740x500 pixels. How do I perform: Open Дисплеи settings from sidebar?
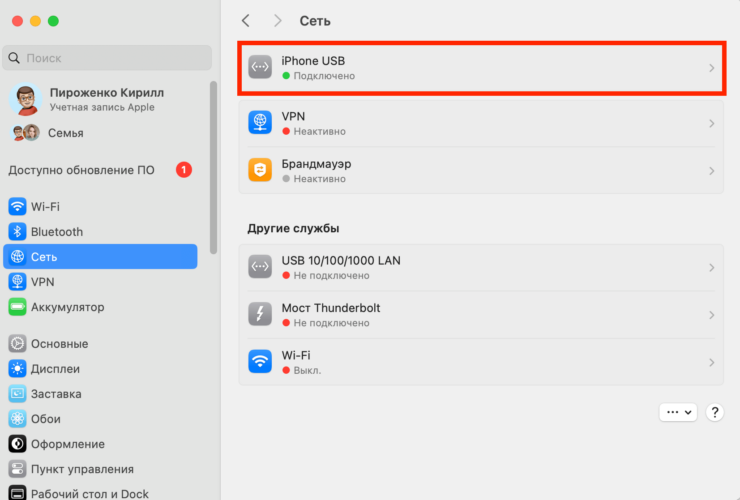(56, 369)
